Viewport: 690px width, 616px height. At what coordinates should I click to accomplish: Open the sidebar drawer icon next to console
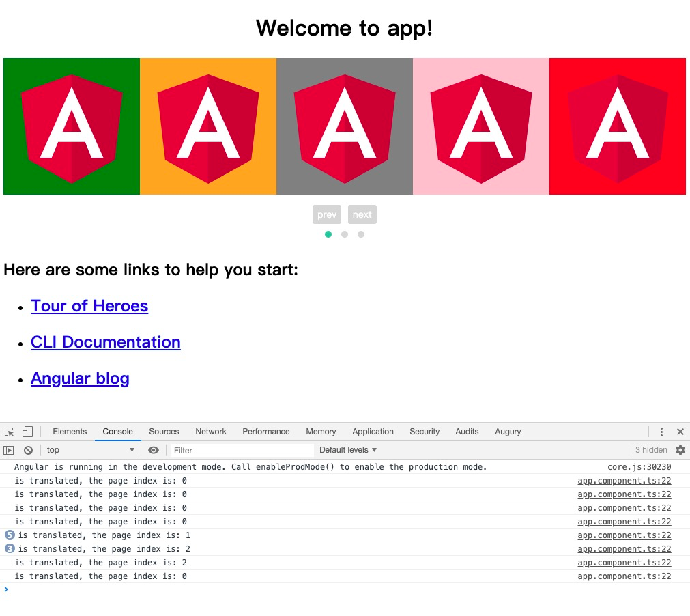point(10,449)
